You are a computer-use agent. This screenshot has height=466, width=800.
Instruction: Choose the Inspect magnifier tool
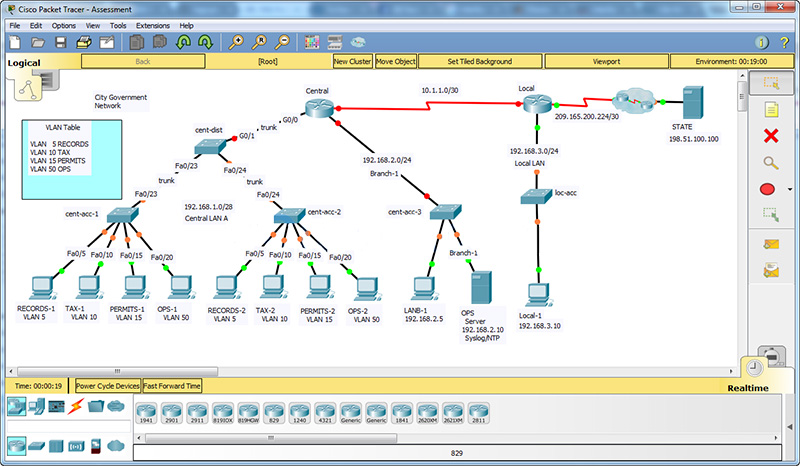click(x=771, y=163)
